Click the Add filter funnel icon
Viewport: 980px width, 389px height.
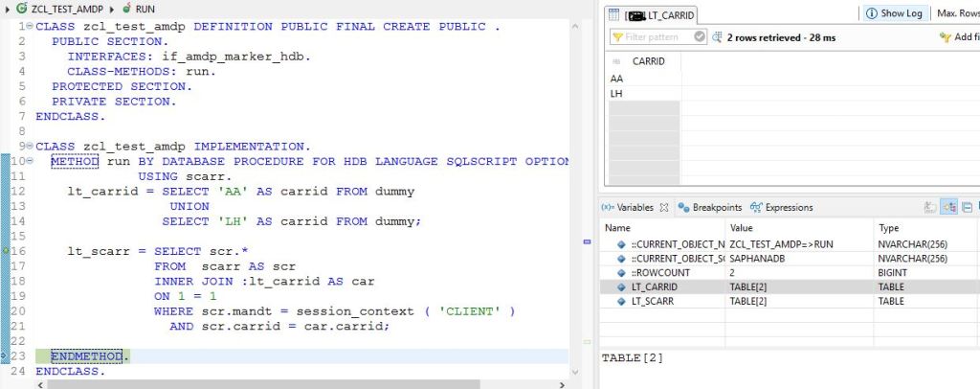[947, 36]
